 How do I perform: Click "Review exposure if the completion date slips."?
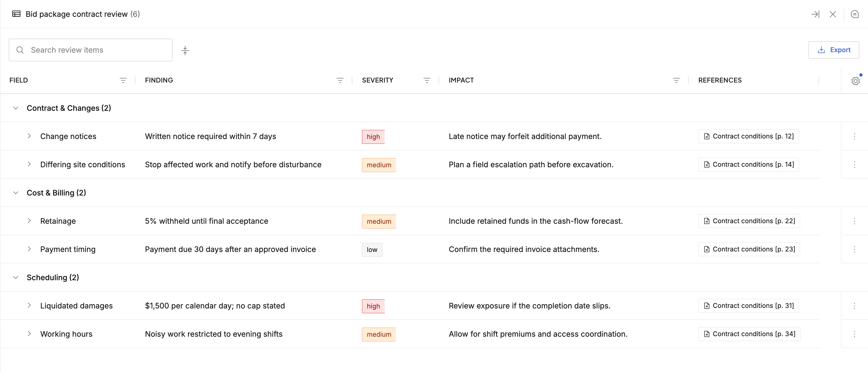[529, 305]
